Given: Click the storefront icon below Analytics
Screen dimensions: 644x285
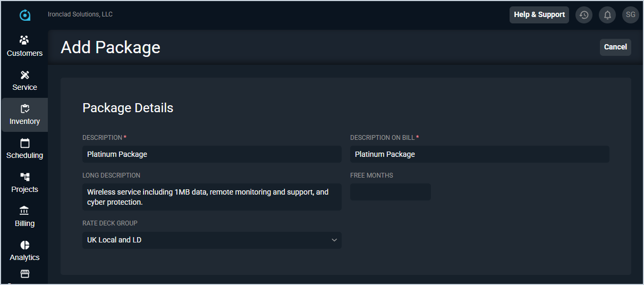Looking at the screenshot, I should point(24,274).
